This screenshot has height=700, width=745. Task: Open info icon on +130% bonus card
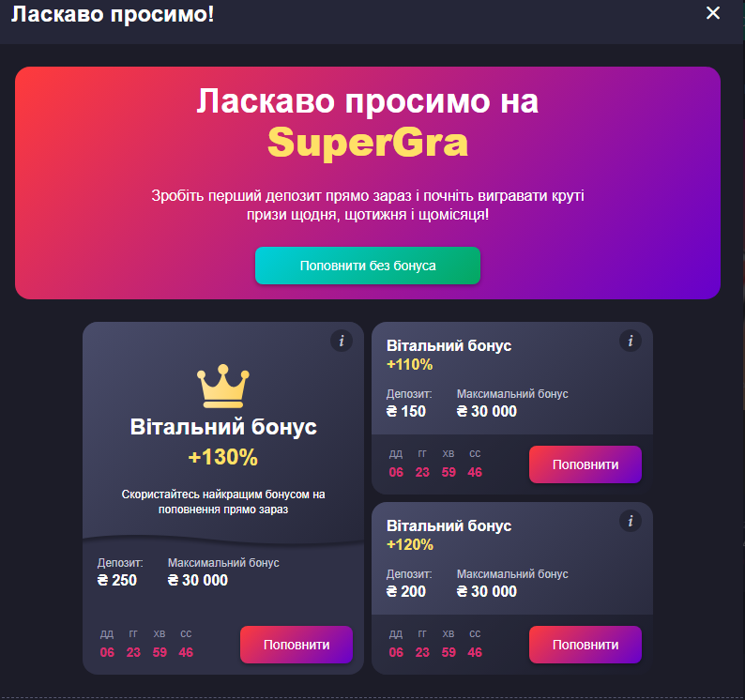[342, 341]
